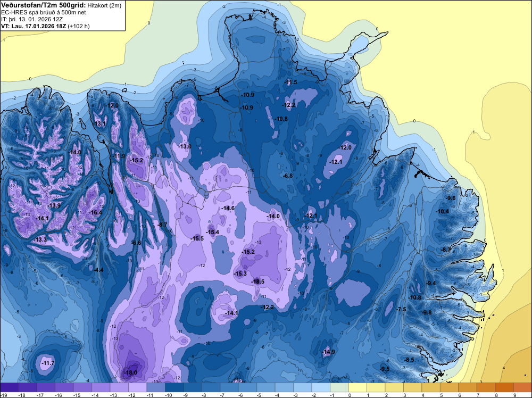Select the -11.7 reading on the map
Image resolution: width=532 pixels, height=398 pixels.
point(47,363)
